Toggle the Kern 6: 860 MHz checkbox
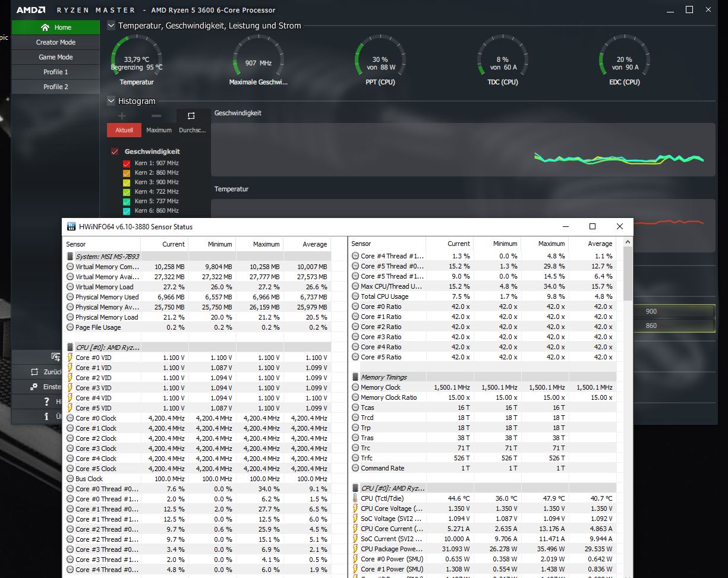Screen dimensions: 728x578 127,211
